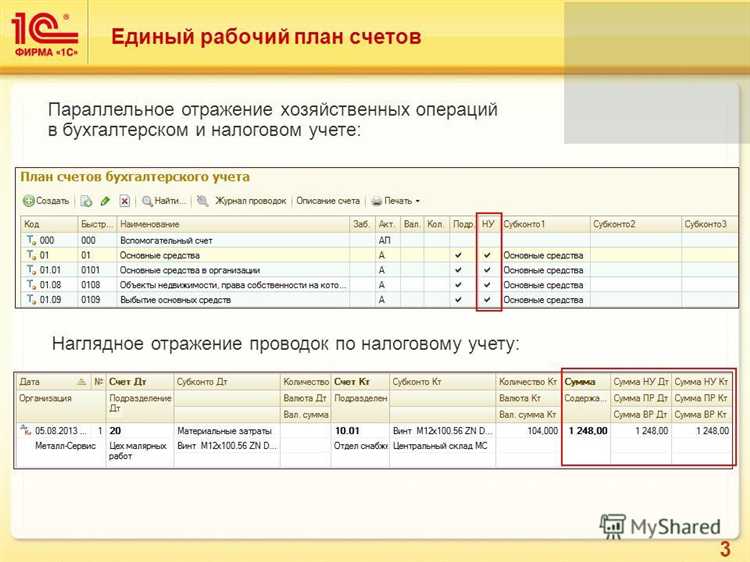Click the cancel search icon before Журнал проводок

pos(202,200)
